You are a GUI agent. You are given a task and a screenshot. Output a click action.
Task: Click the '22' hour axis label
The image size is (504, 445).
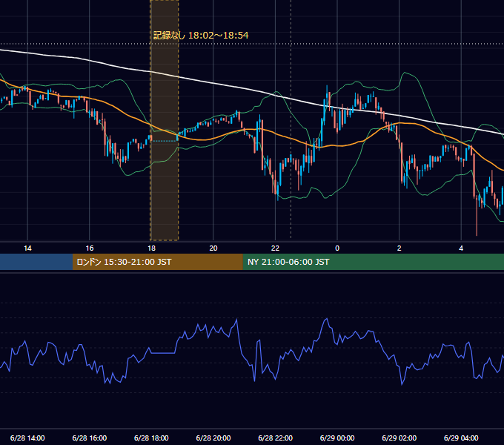(276, 248)
